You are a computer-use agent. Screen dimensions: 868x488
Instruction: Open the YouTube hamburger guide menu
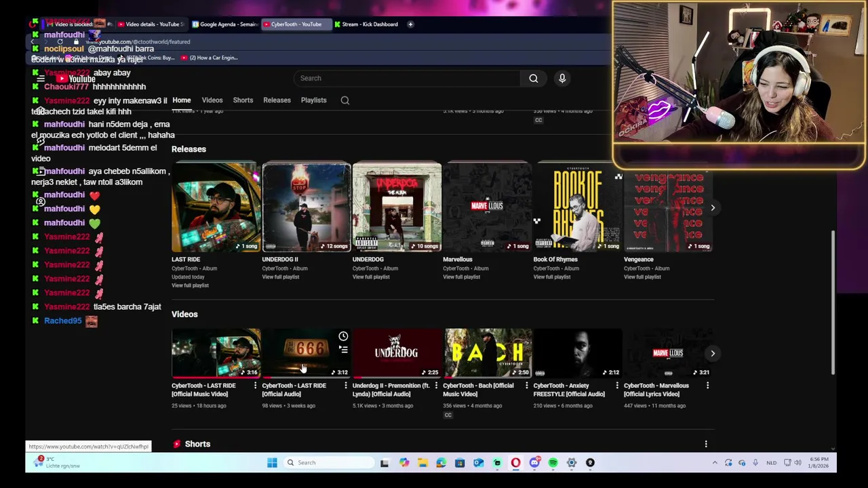click(x=41, y=79)
